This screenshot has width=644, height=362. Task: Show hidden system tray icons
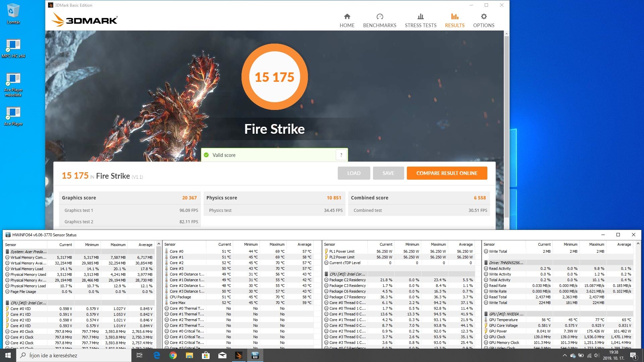tap(565, 355)
